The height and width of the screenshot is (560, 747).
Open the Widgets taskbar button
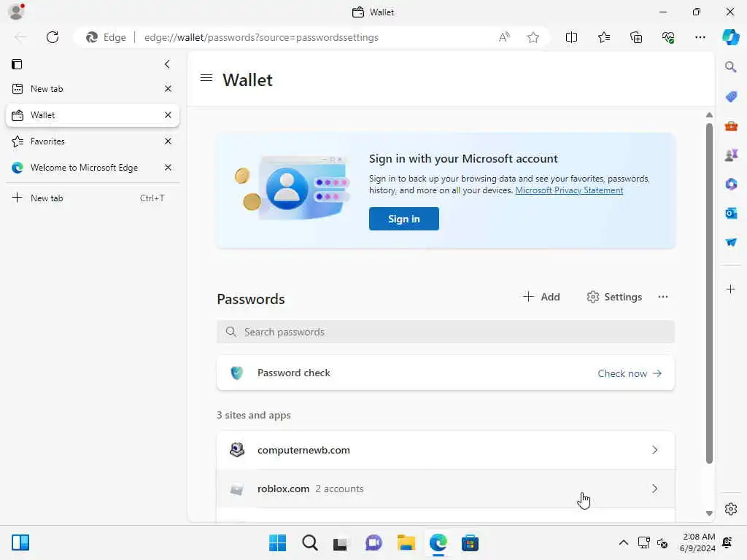[20, 542]
